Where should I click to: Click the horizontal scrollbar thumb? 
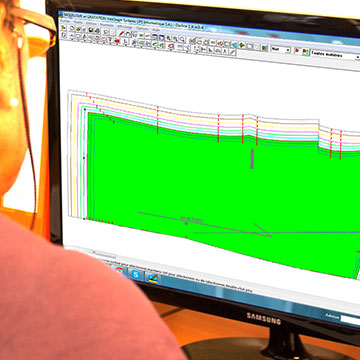click(x=106, y=255)
